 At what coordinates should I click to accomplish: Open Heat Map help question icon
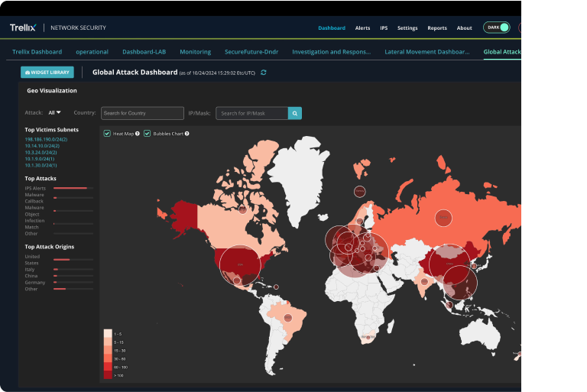point(138,134)
